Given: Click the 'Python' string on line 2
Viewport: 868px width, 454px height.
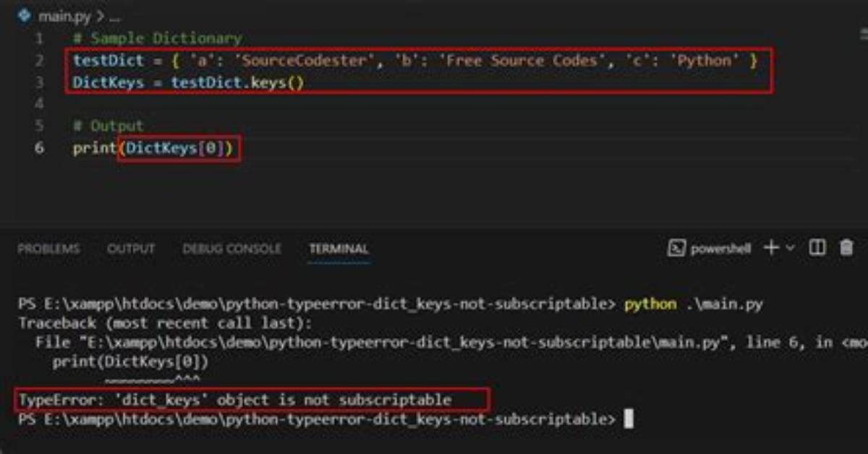Looking at the screenshot, I should coord(705,61).
